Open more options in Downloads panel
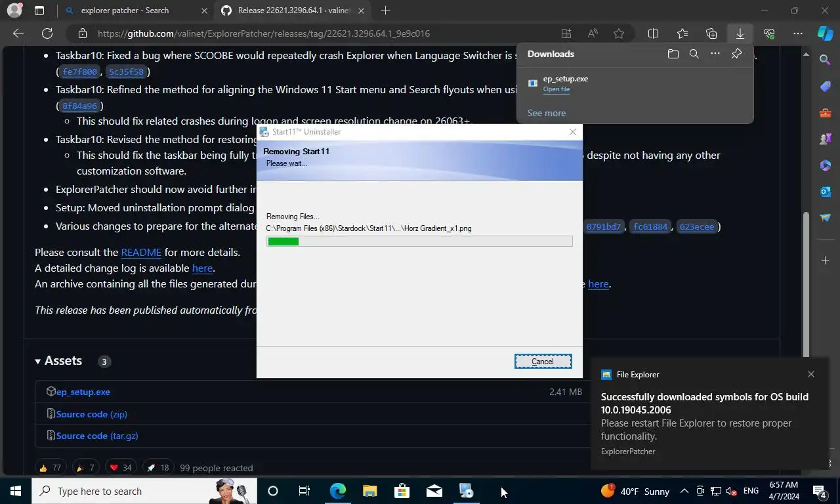 715,54
